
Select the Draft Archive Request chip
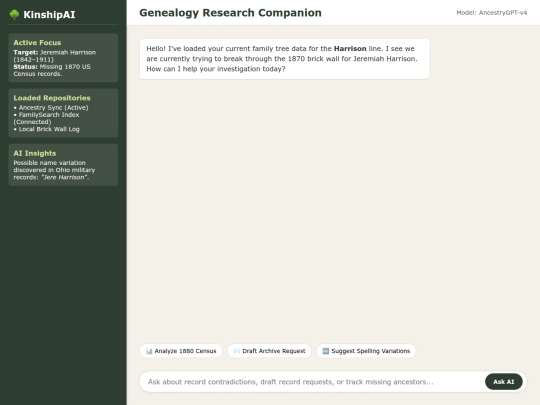coord(269,351)
